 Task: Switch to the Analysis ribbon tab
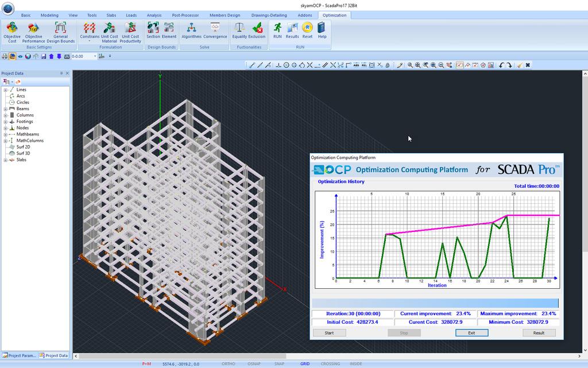(154, 16)
